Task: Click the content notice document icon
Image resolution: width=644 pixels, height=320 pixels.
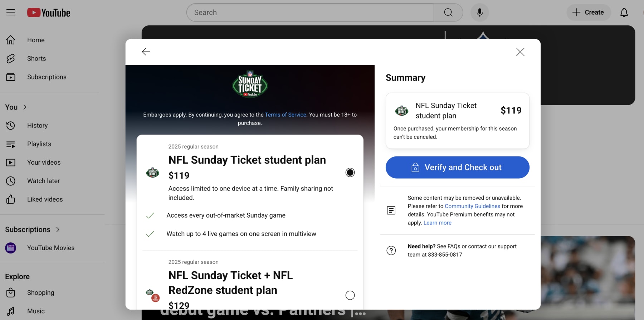Action: coord(391,210)
